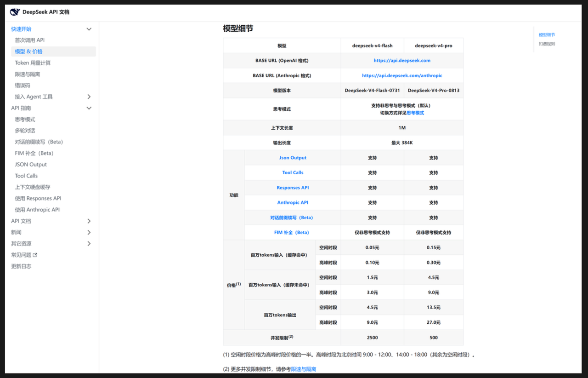Click the 模型细节 page heading
Screen dimensions: 588x378
click(238, 29)
